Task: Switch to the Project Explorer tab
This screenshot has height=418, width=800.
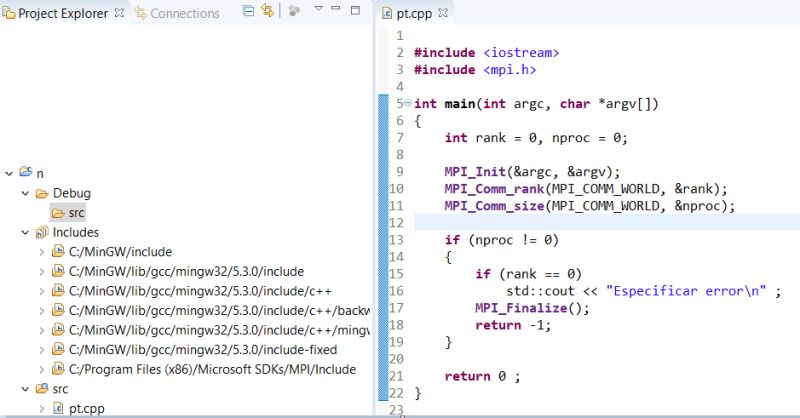Action: 63,13
